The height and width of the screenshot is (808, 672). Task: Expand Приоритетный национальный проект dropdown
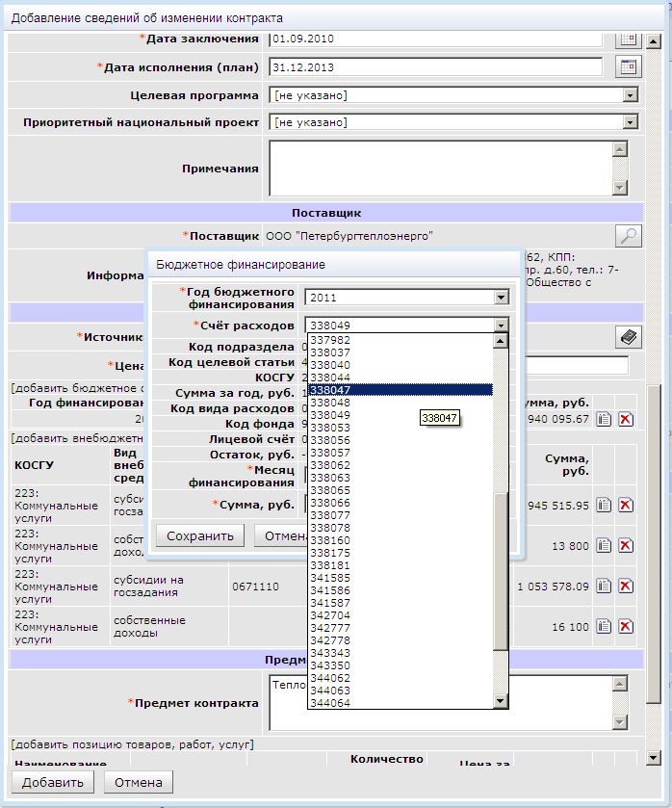[x=630, y=122]
